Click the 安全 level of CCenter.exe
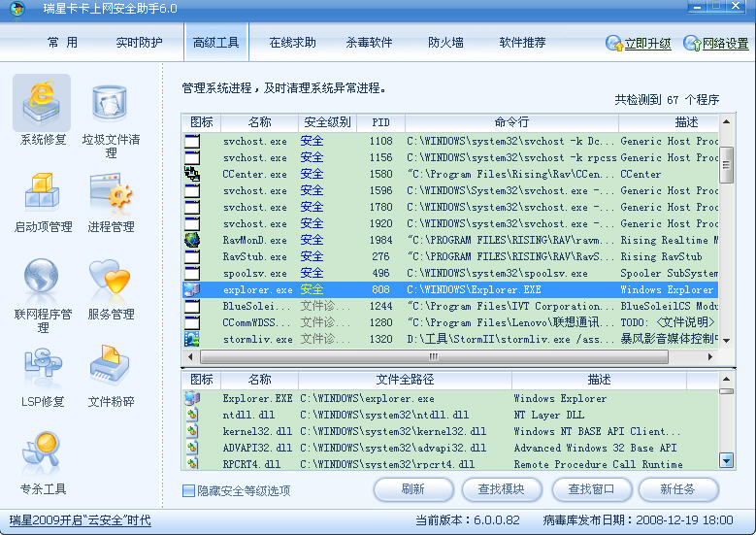Viewport: 756px width, 535px height. point(312,174)
